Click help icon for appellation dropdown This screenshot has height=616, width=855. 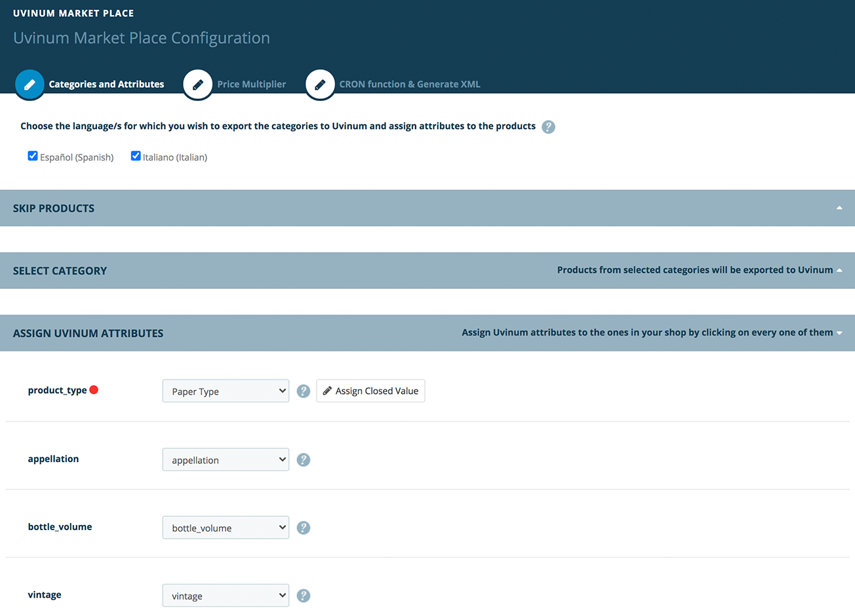point(303,459)
